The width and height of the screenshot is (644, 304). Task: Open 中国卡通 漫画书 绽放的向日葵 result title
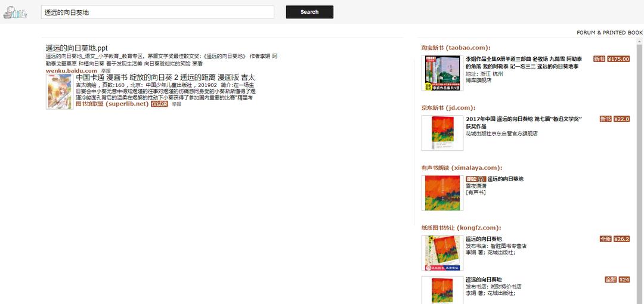(x=166, y=77)
